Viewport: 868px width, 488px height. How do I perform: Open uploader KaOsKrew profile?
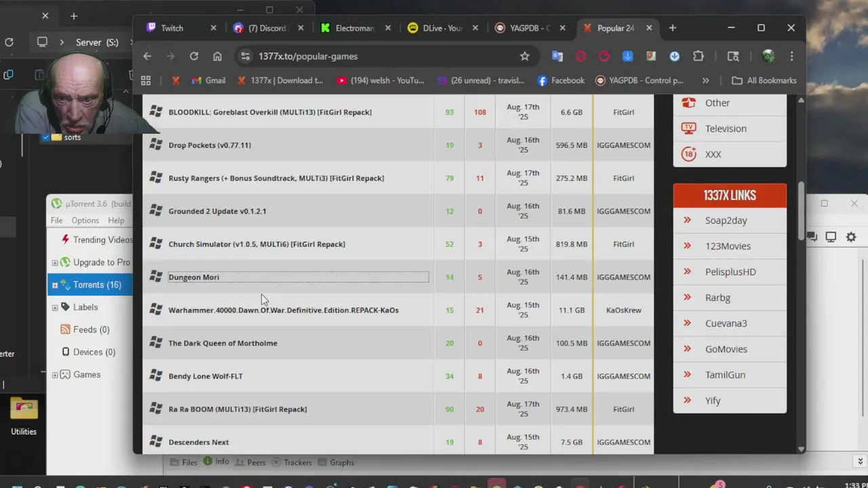tap(623, 310)
